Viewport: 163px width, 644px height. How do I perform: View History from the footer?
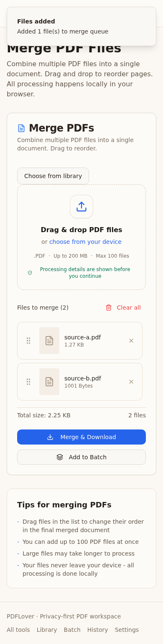98,630
